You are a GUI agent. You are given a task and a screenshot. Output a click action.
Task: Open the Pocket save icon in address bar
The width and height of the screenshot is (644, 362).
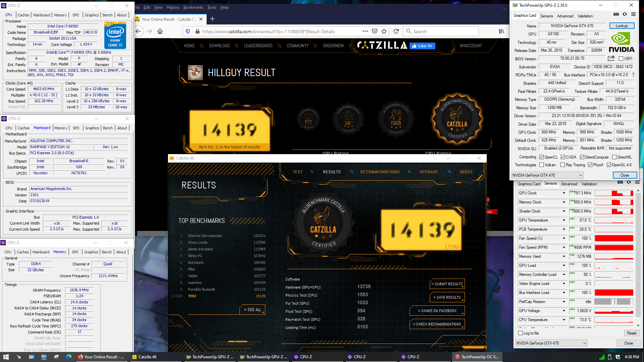coord(375,31)
